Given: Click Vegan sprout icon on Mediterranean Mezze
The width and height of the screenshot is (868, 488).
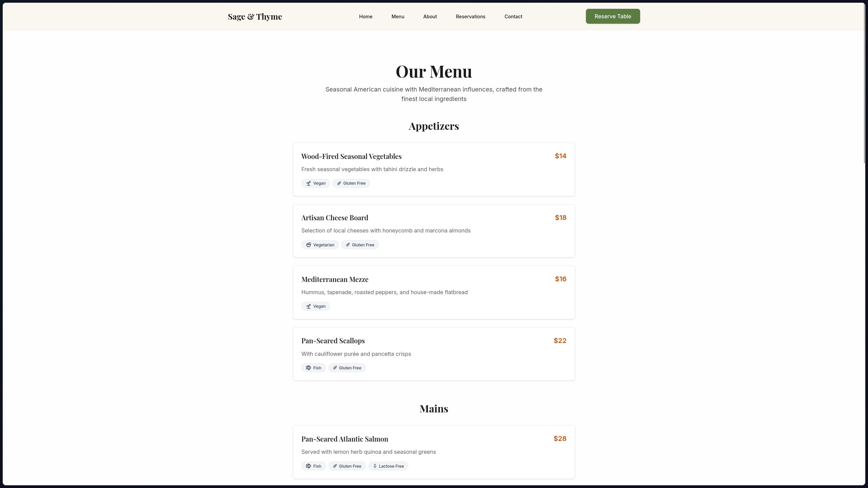Looking at the screenshot, I should 308,306.
